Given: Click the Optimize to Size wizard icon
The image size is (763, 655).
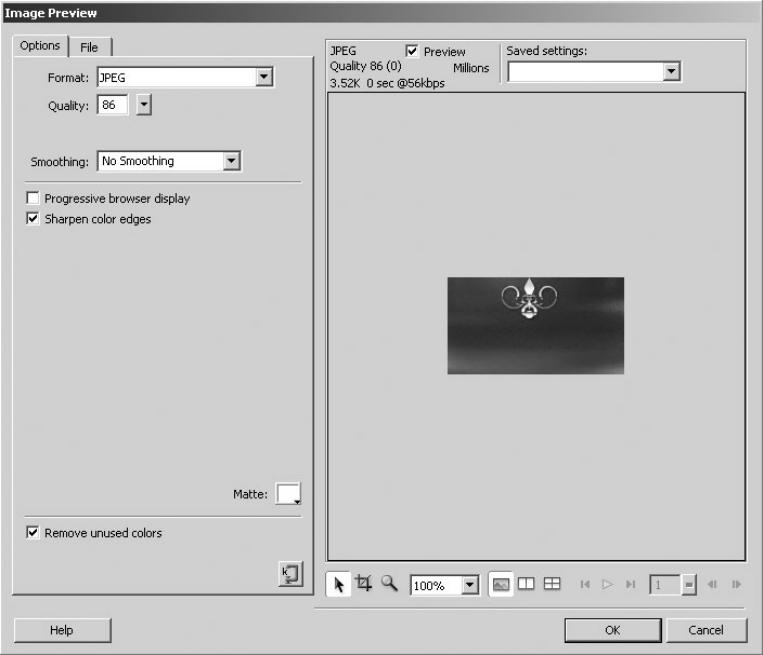Looking at the screenshot, I should tap(291, 574).
